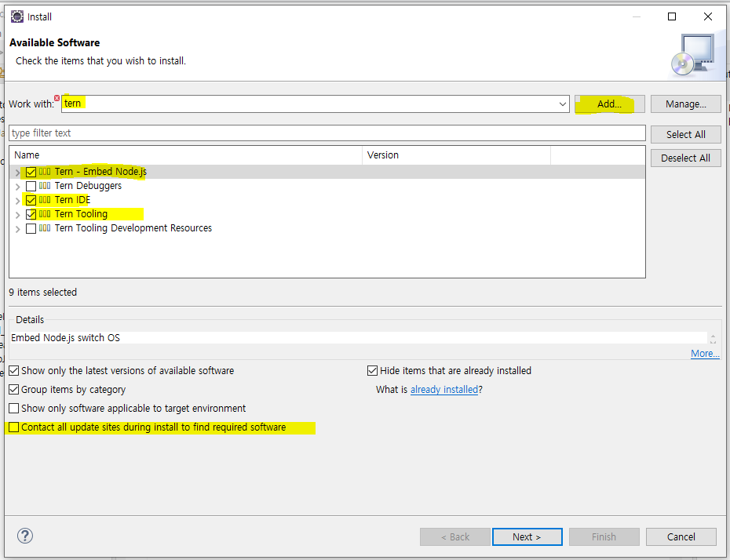Click the Cancel button
730x560 pixels.
681,536
